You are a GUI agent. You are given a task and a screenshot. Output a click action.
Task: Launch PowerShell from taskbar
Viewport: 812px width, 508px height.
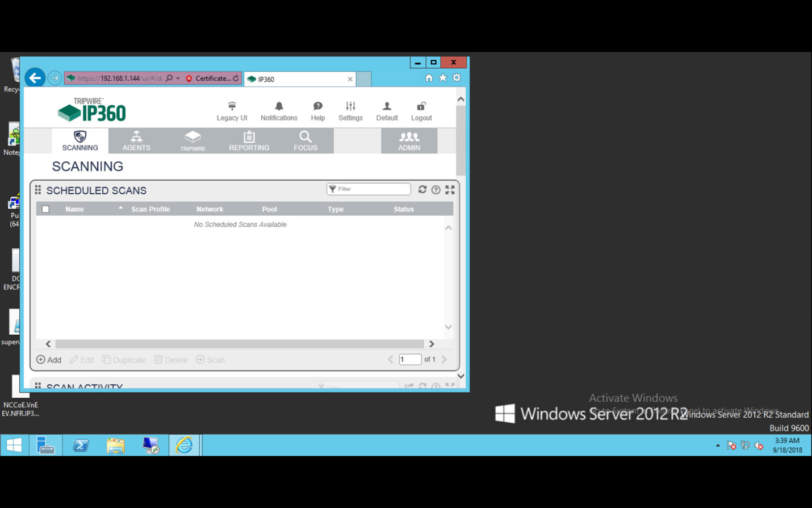(x=81, y=445)
